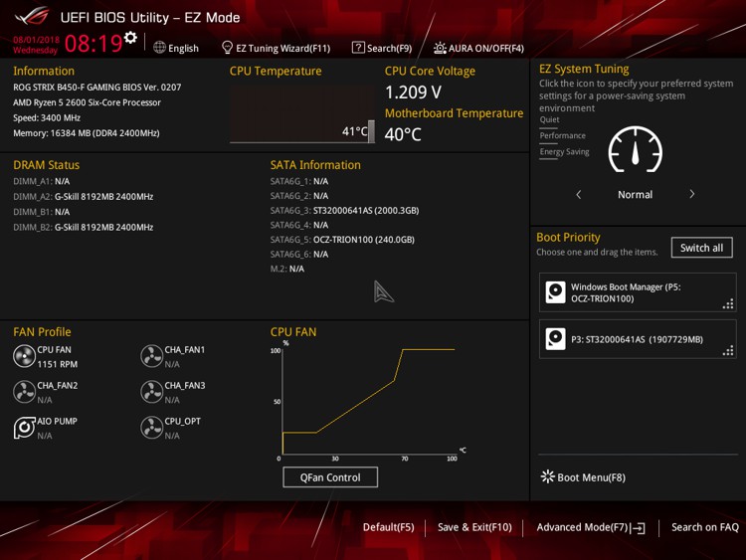
Task: Click the CPU FAN curve graph
Action: (x=369, y=401)
